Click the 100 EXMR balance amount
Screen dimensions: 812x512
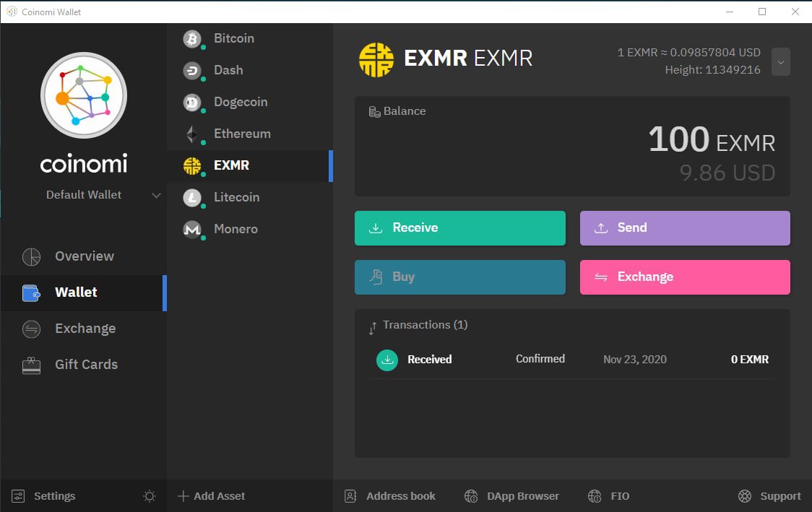coord(712,140)
